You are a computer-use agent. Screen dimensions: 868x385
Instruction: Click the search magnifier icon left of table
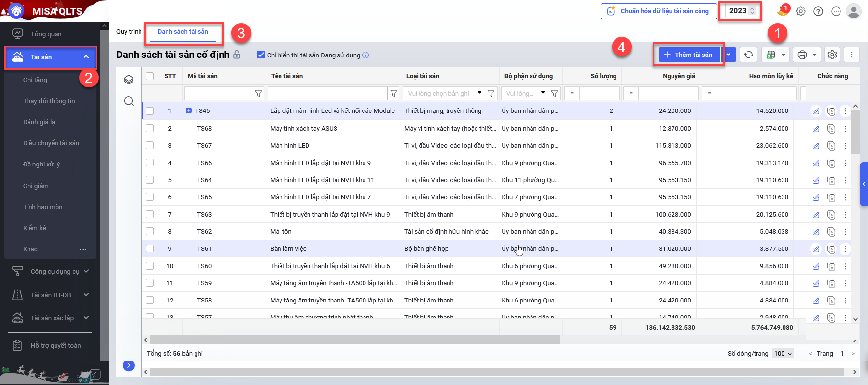(x=129, y=101)
